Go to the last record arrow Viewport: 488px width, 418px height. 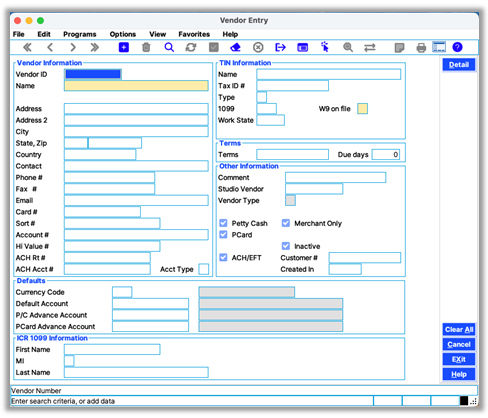95,47
